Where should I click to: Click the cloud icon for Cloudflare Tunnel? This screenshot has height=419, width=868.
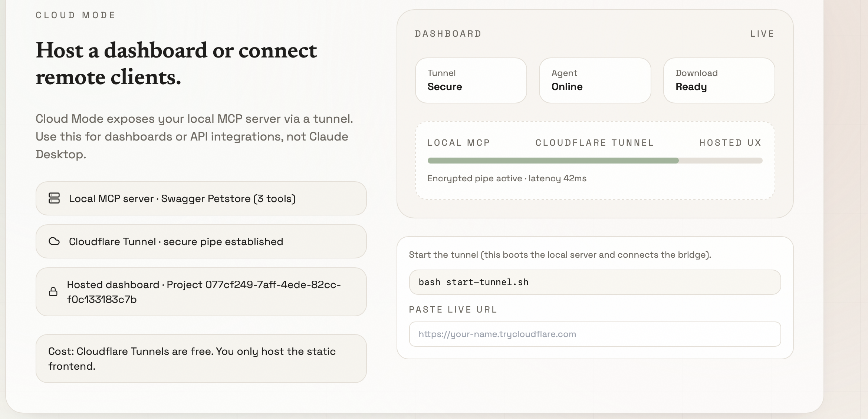[54, 241]
